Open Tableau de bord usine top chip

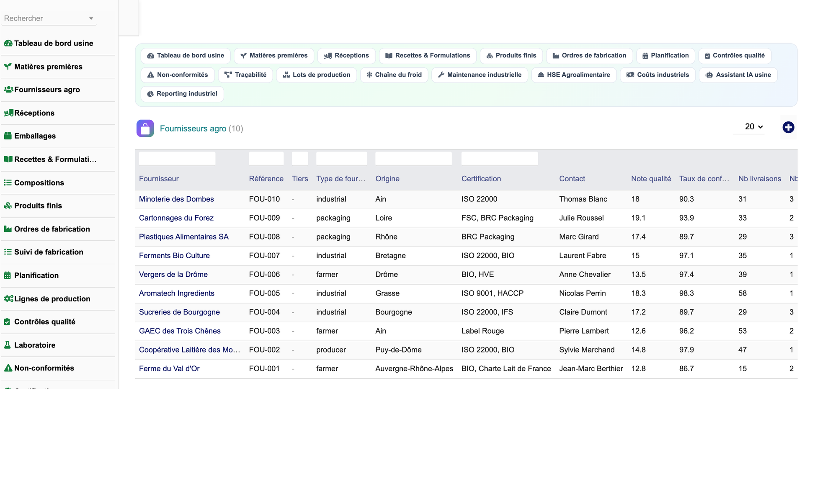pos(186,56)
